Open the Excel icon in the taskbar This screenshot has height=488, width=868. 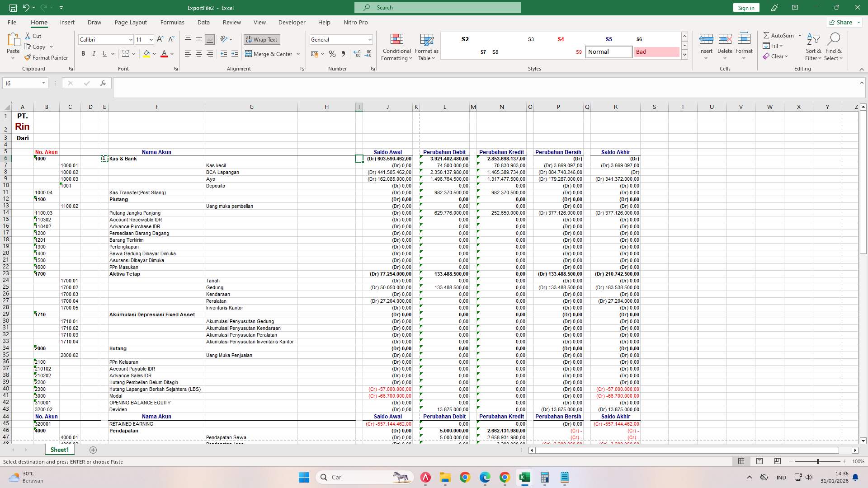point(524,477)
